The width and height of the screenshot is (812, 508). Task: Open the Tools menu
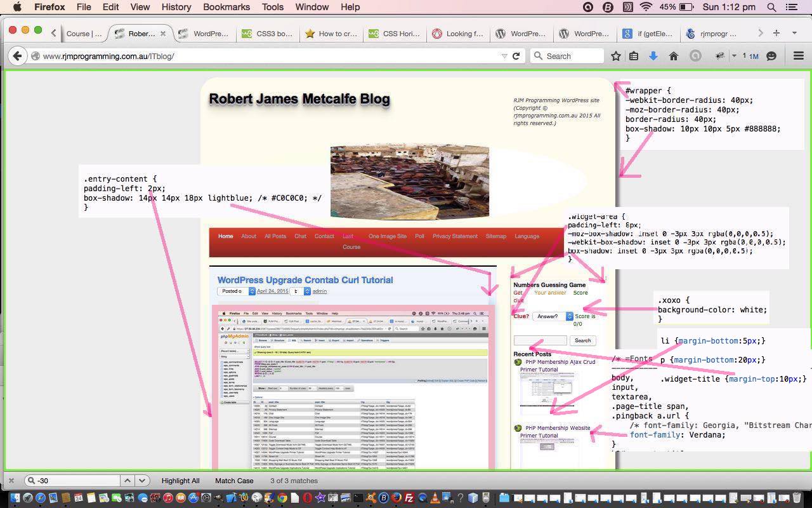pyautogui.click(x=272, y=7)
